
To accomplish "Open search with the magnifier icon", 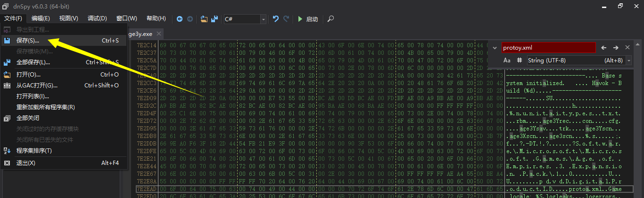I will (x=331, y=19).
